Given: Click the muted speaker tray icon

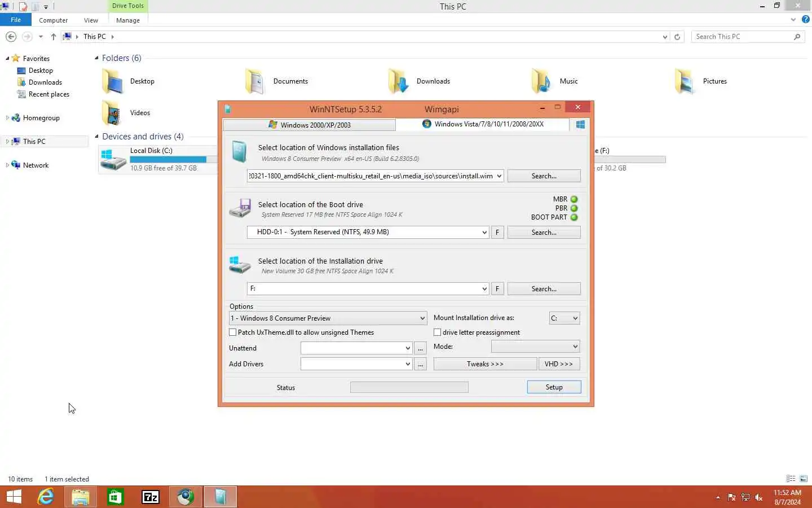Looking at the screenshot, I should pyautogui.click(x=759, y=497).
